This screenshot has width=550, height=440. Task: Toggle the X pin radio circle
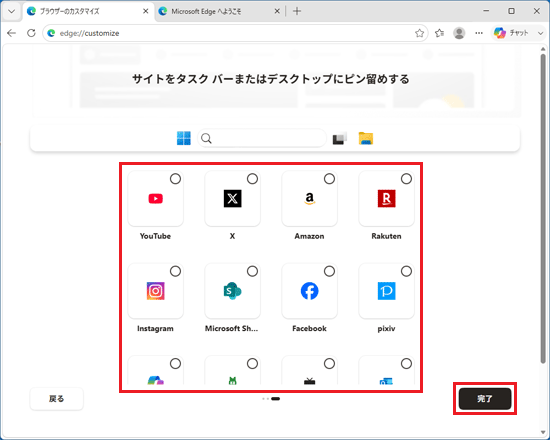coord(252,179)
